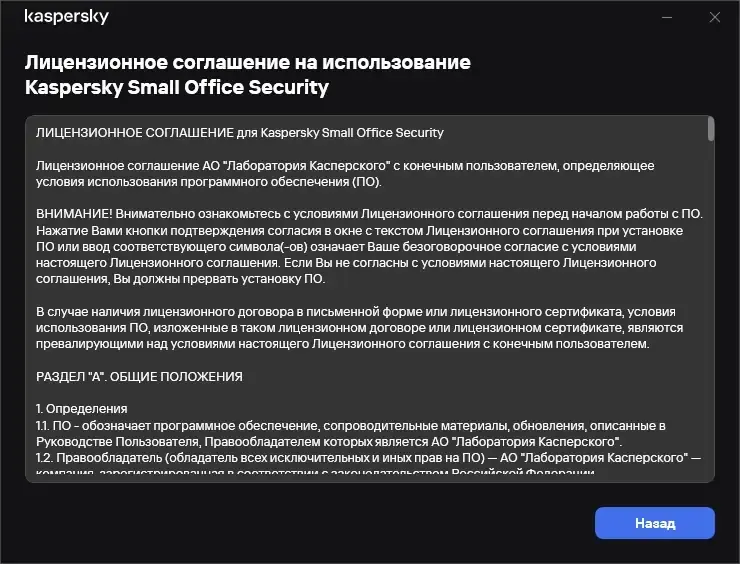This screenshot has width=740, height=564.
Task: Grab the license text scrollbar thumb
Action: (x=710, y=129)
